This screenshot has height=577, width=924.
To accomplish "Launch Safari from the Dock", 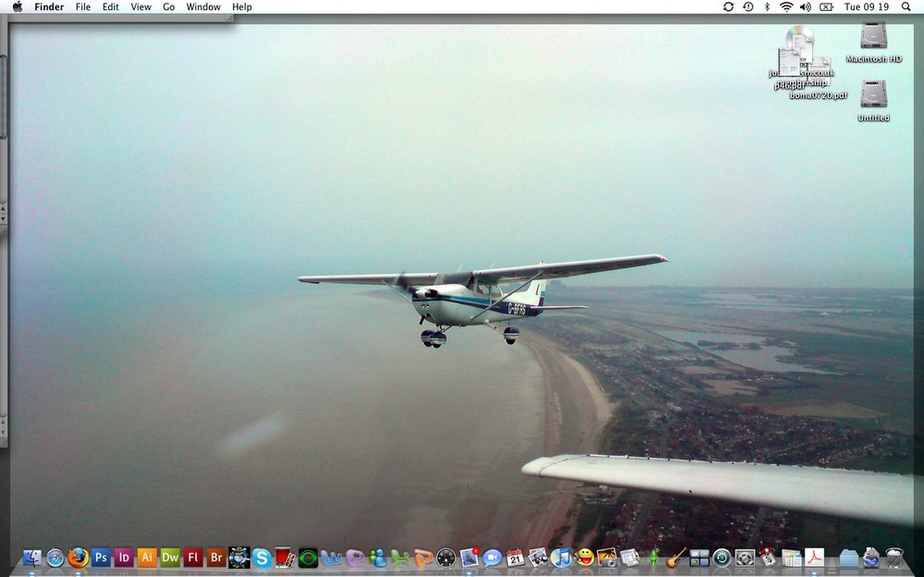I will point(55,557).
